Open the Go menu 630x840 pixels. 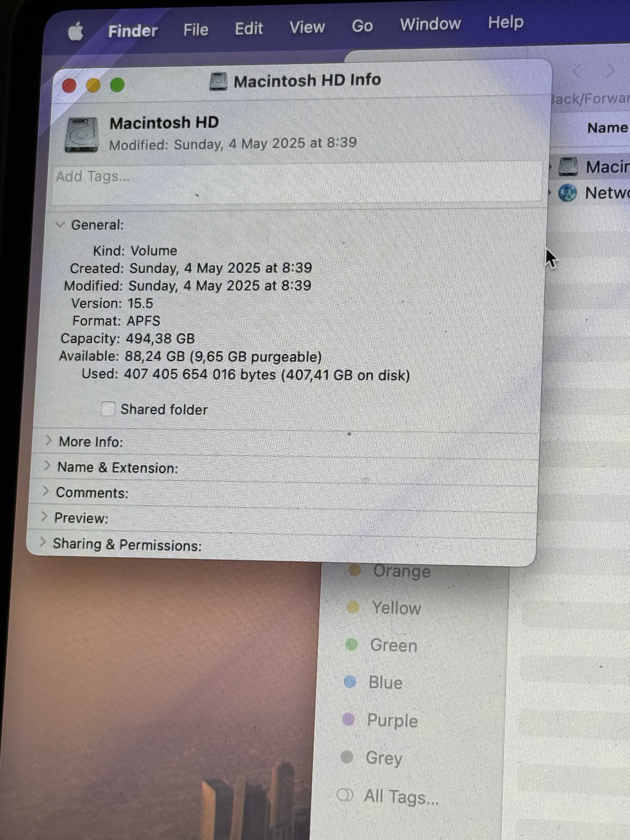(362, 26)
